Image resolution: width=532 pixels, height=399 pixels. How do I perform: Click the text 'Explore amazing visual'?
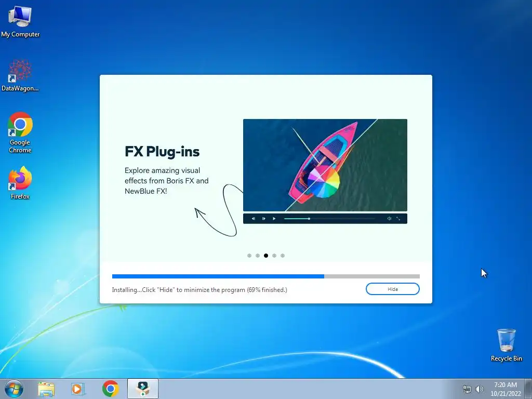162,170
